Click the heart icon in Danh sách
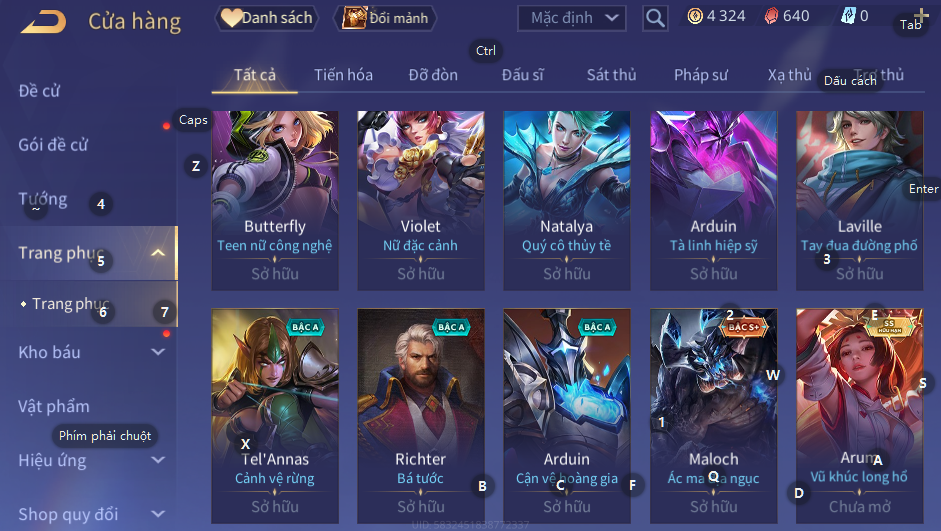941x531 pixels. 230,17
